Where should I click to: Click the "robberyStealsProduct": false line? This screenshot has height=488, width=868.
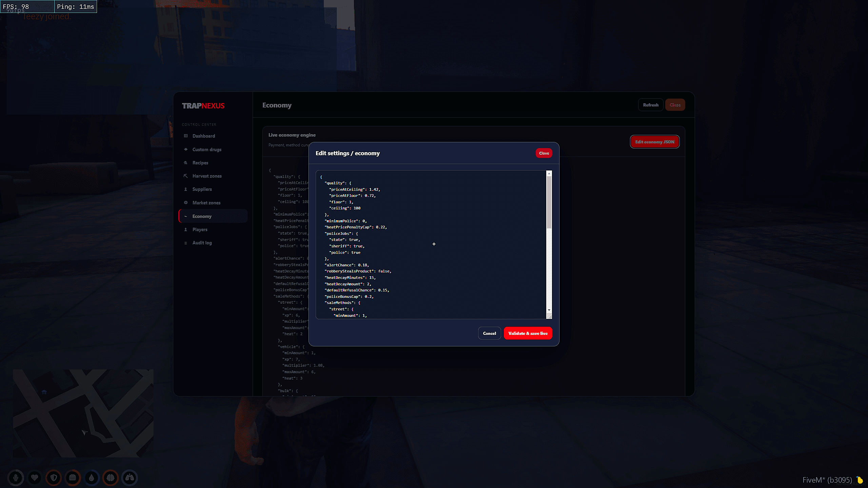(x=358, y=271)
